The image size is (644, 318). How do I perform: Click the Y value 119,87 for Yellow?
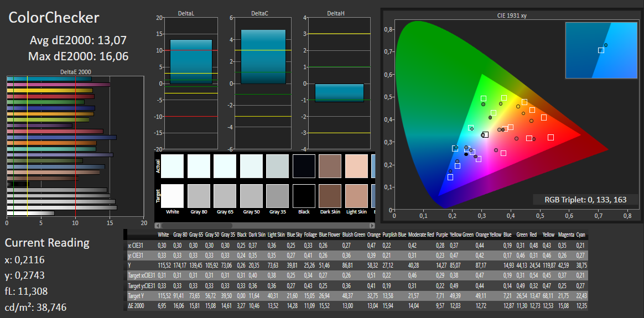pyautogui.click(x=549, y=265)
